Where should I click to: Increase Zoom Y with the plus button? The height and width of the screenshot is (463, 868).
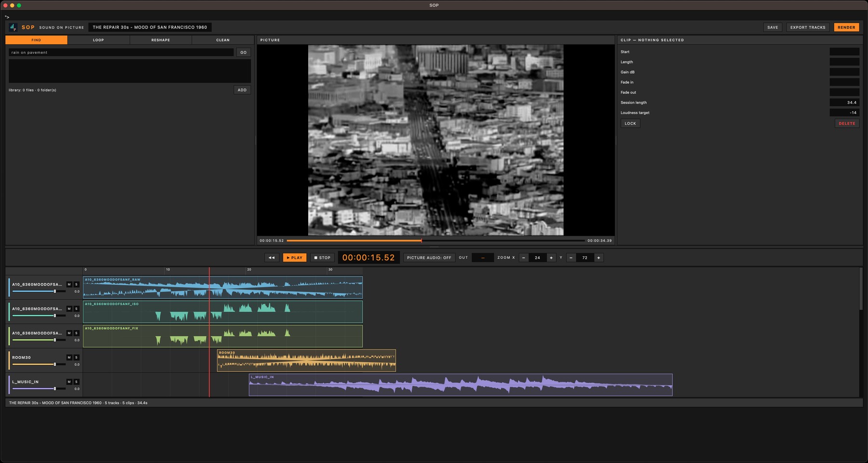[x=598, y=258]
